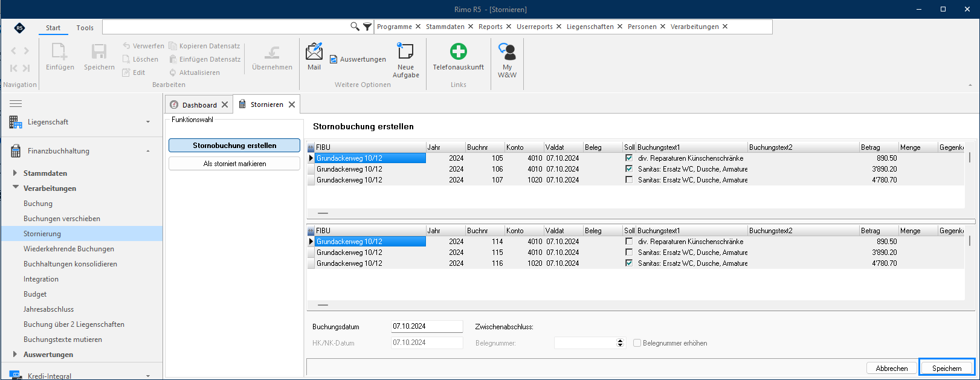The height and width of the screenshot is (380, 980).
Task: Click the Einfügen toolbar icon
Action: [60, 51]
